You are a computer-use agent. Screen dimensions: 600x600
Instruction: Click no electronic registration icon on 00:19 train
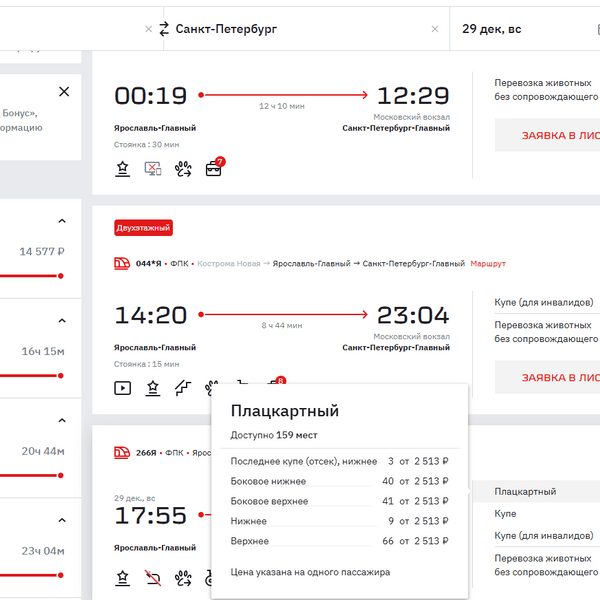(x=153, y=168)
